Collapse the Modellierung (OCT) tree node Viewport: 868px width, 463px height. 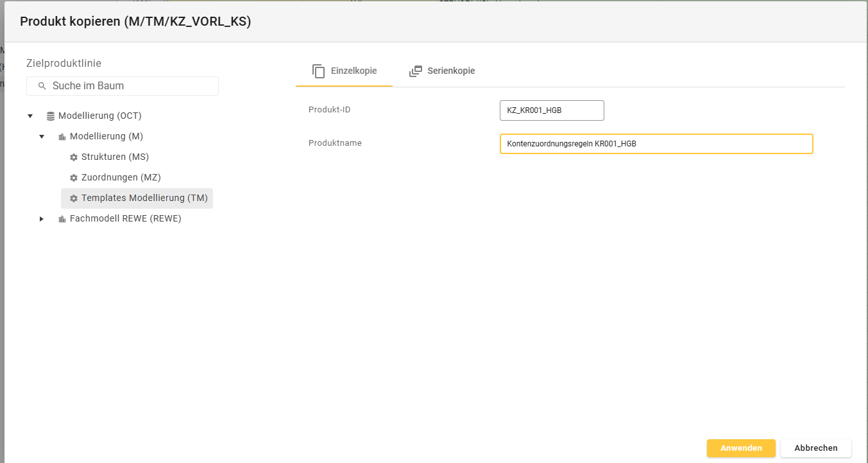coord(30,116)
